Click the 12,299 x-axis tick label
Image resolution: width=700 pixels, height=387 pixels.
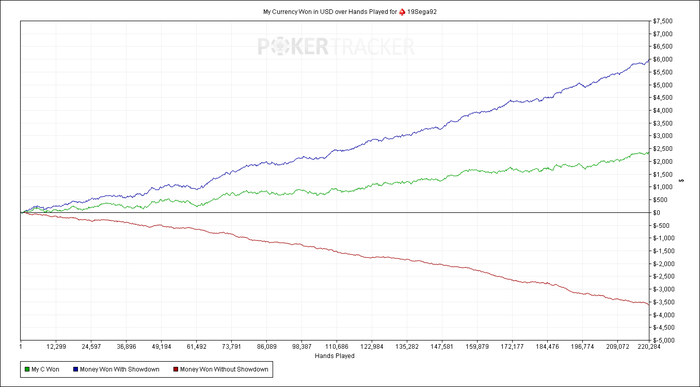[x=55, y=346]
